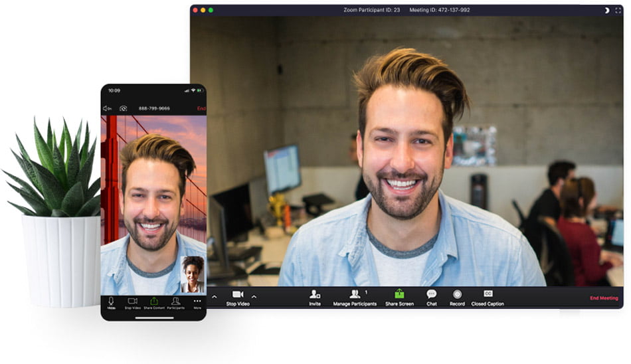
Task: Start recording with the Record icon
Action: 457,294
